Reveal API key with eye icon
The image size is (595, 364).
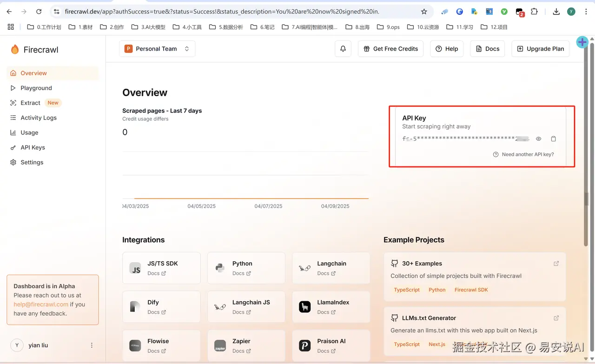click(x=539, y=139)
